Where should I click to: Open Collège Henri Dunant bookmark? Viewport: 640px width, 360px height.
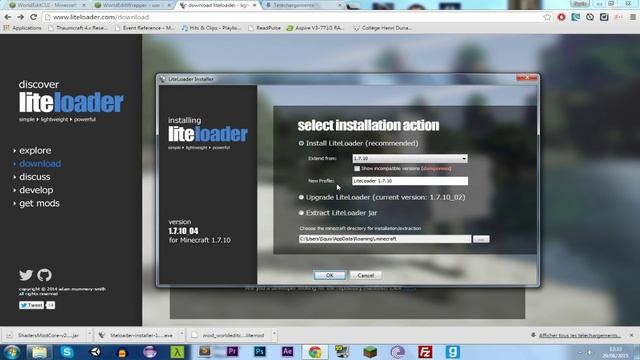[x=383, y=28]
